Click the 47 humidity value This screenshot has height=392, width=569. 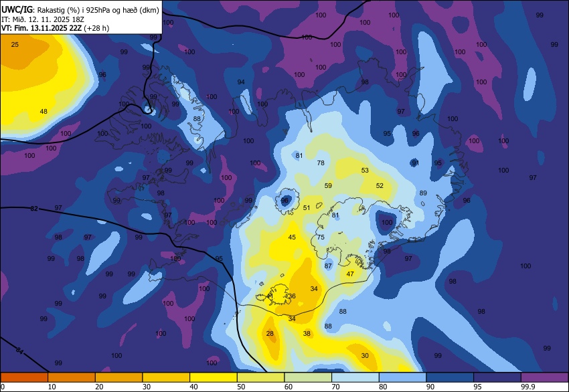(x=350, y=274)
